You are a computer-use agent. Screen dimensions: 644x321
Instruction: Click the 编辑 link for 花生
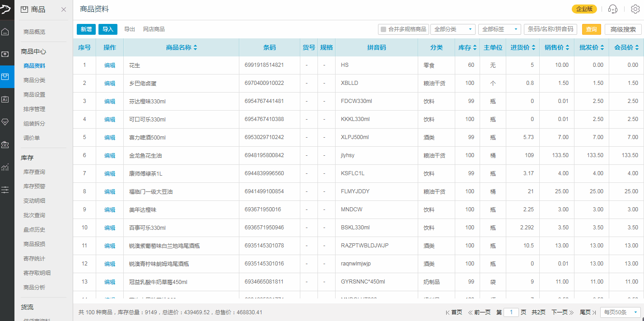[110, 65]
